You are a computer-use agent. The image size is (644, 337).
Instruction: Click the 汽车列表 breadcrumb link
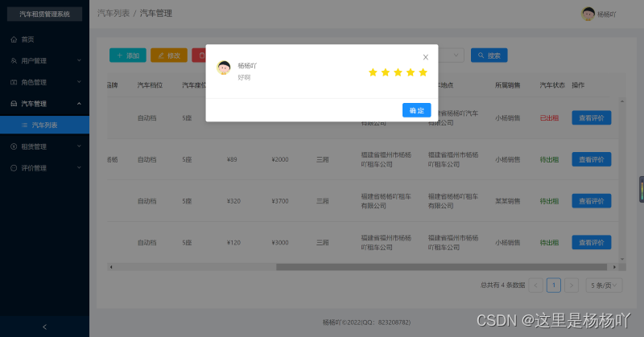[x=114, y=13]
